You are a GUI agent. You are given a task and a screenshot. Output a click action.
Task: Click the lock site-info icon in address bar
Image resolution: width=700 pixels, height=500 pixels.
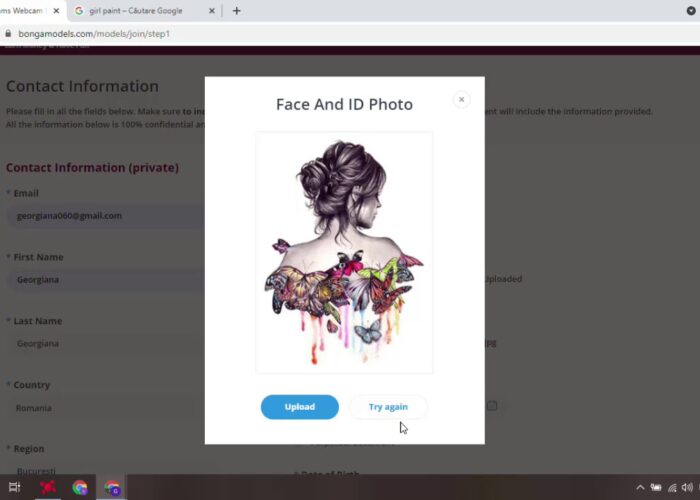(8, 33)
